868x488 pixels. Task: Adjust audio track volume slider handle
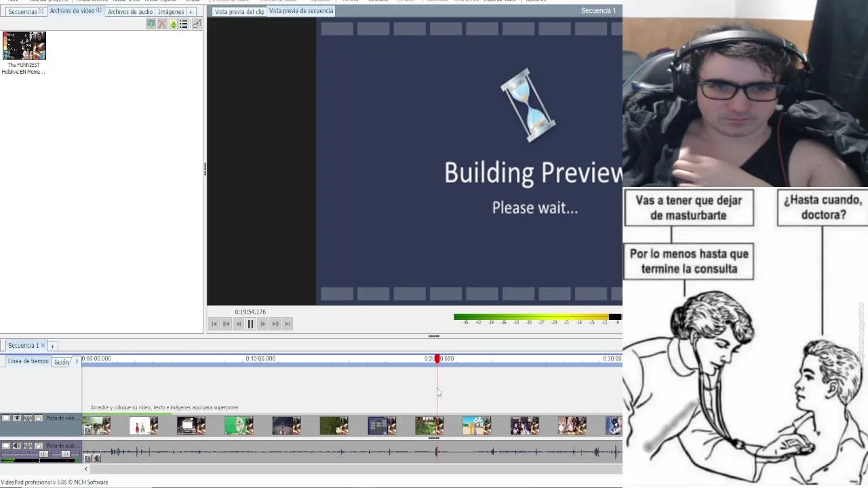pos(43,454)
